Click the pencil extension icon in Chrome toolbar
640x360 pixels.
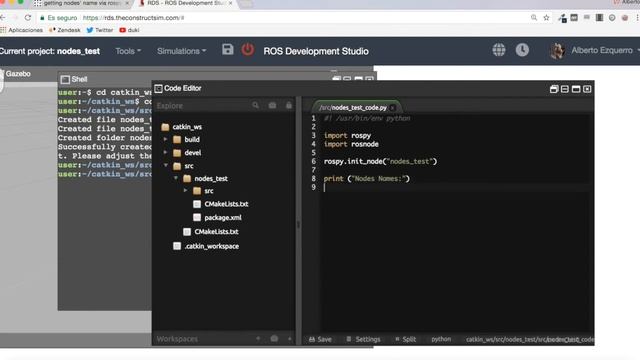tap(562, 18)
